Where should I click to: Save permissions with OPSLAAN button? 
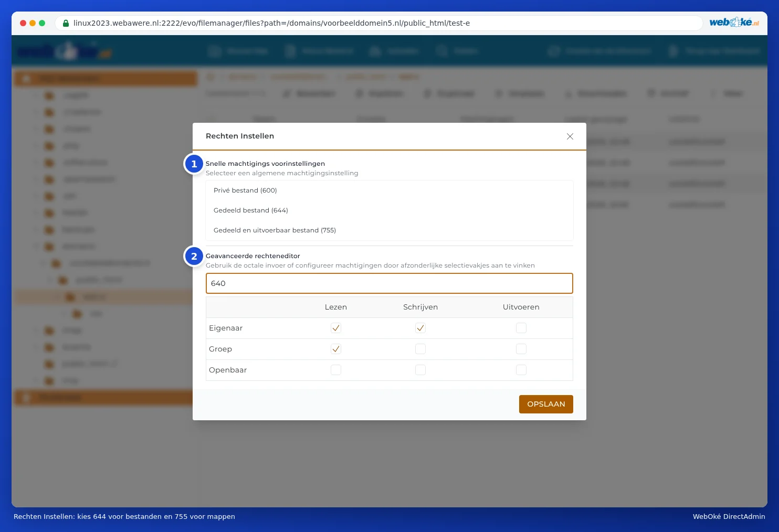coord(546,404)
